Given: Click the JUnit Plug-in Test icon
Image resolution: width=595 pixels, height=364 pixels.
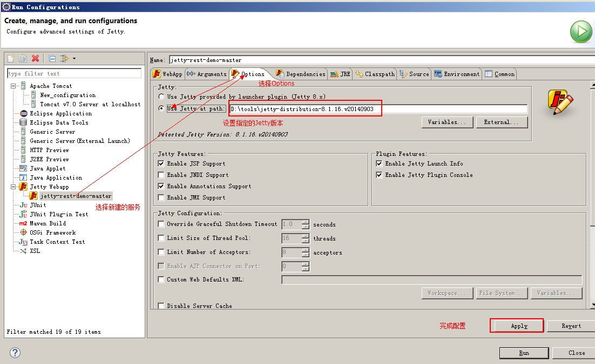Looking at the screenshot, I should click(x=24, y=214).
